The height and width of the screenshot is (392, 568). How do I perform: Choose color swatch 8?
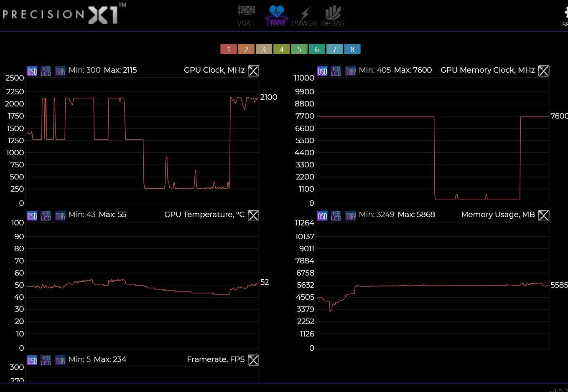click(x=352, y=49)
